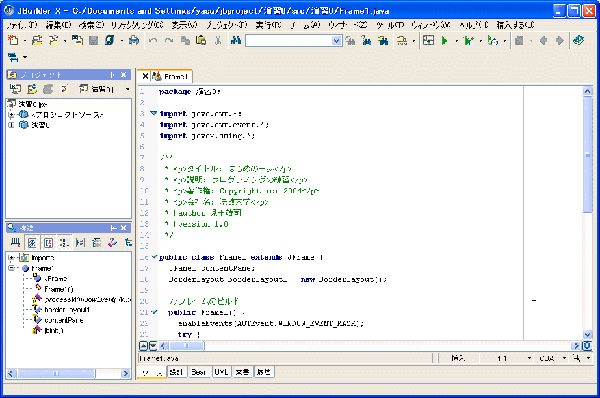Switch to the UML tab below editor
600x398 pixels.
point(221,372)
